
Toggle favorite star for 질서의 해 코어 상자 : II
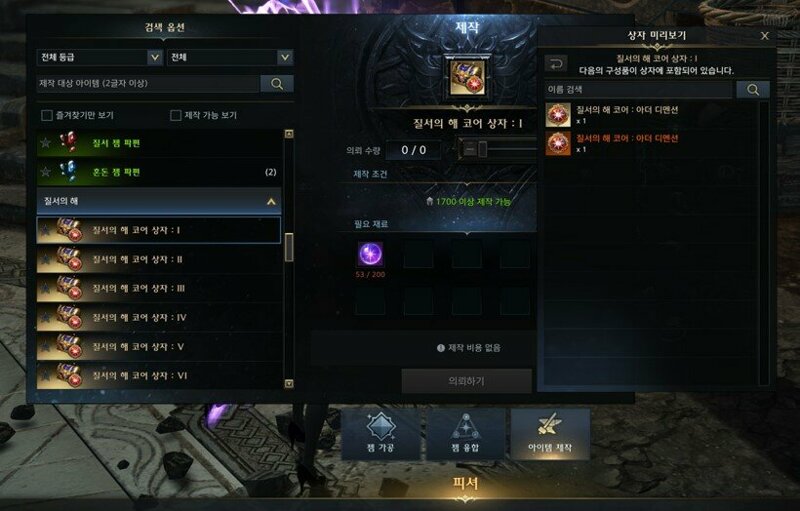[46, 259]
